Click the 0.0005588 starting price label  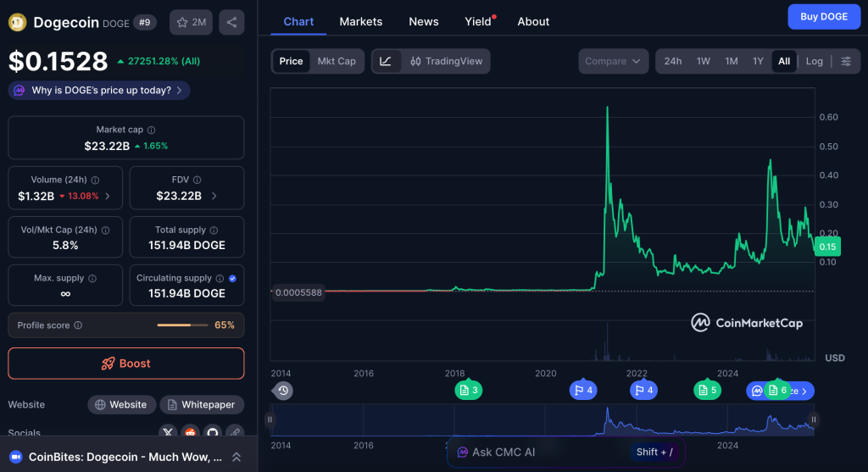[x=298, y=292]
